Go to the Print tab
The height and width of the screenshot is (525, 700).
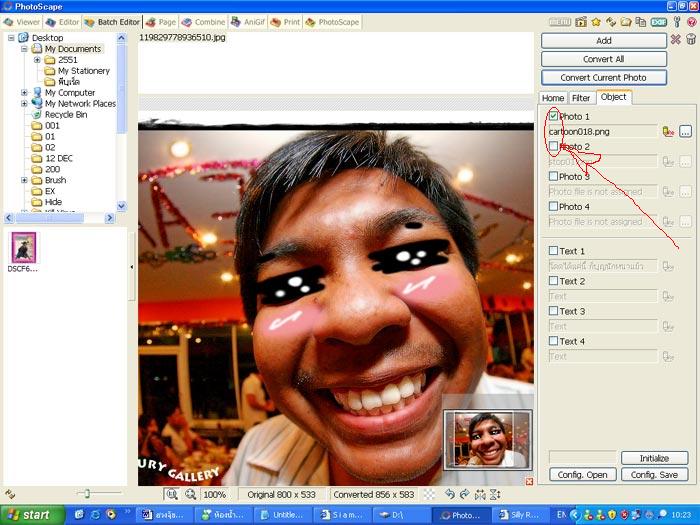[285, 22]
